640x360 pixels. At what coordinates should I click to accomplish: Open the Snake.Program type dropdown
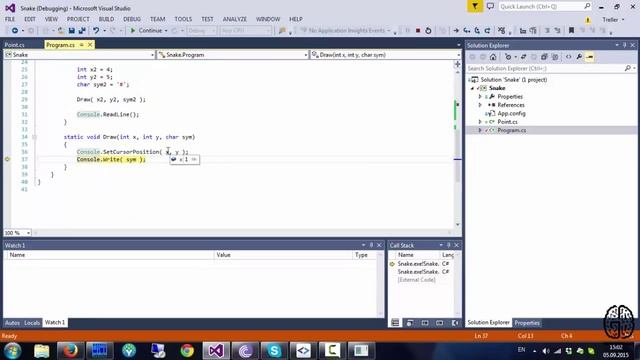[306, 55]
